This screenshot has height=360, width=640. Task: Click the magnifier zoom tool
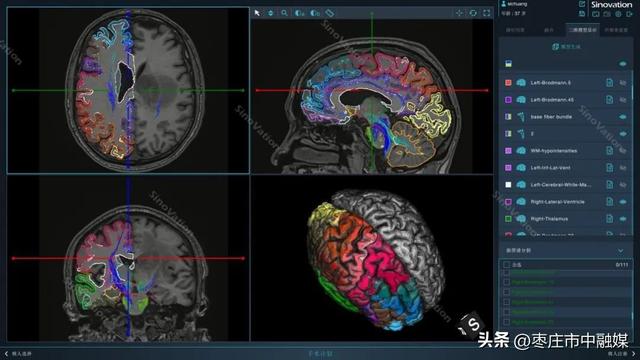click(x=284, y=13)
